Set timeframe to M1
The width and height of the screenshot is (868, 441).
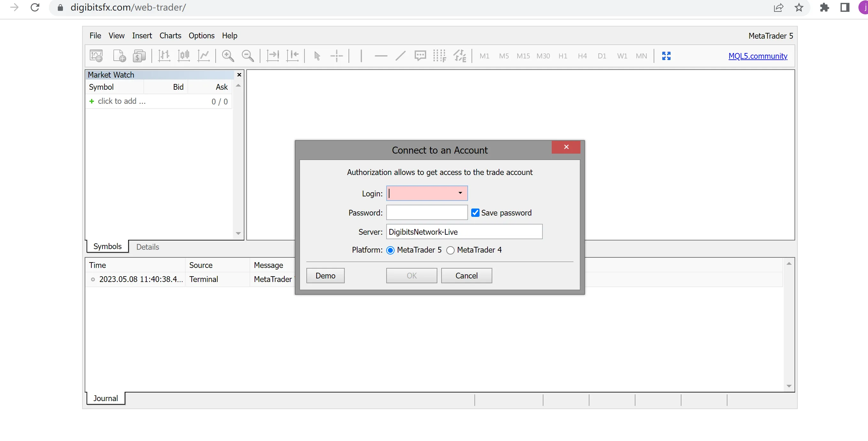point(484,56)
